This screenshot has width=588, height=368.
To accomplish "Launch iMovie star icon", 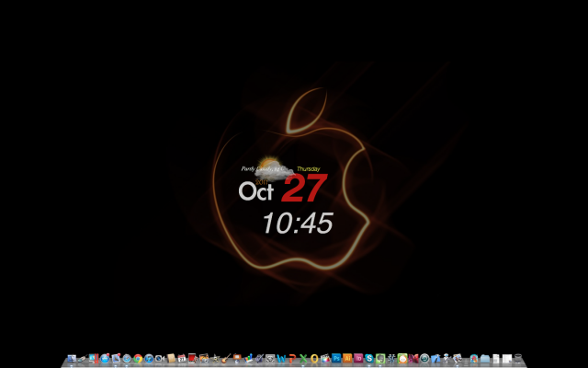I will click(215, 359).
